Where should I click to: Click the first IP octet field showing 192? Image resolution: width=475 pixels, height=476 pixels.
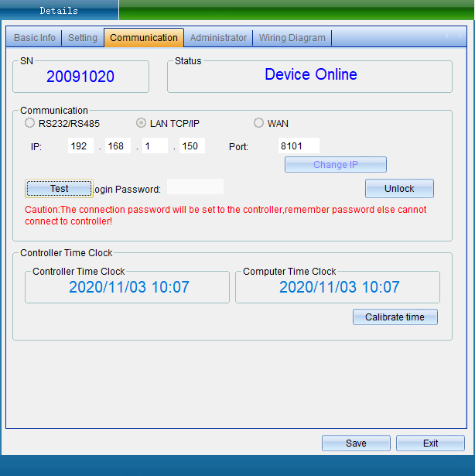80,146
